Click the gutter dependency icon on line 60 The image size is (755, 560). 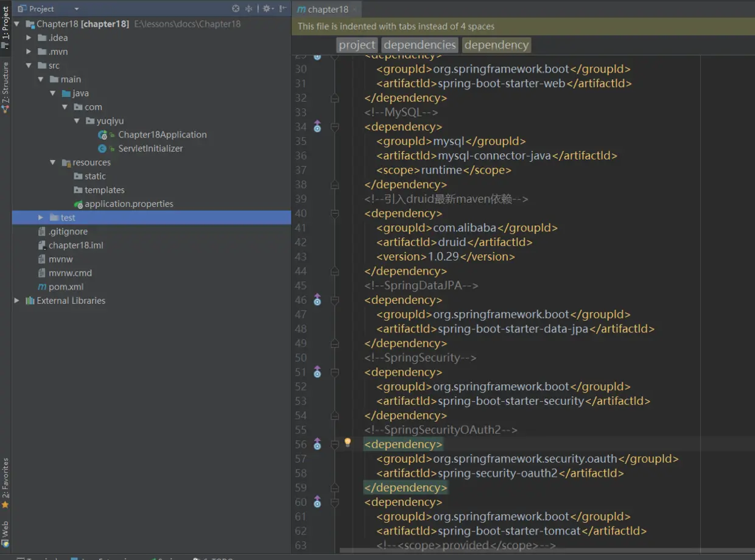click(317, 502)
